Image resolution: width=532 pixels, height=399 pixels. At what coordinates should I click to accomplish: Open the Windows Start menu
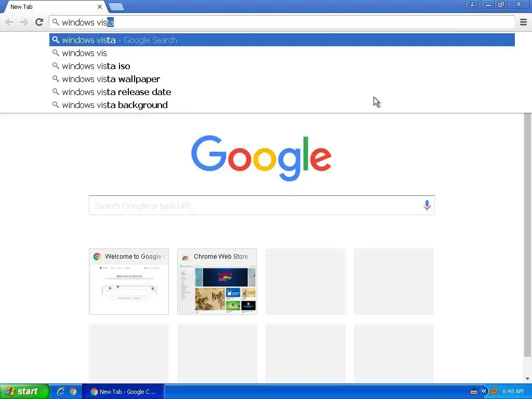[x=24, y=392]
